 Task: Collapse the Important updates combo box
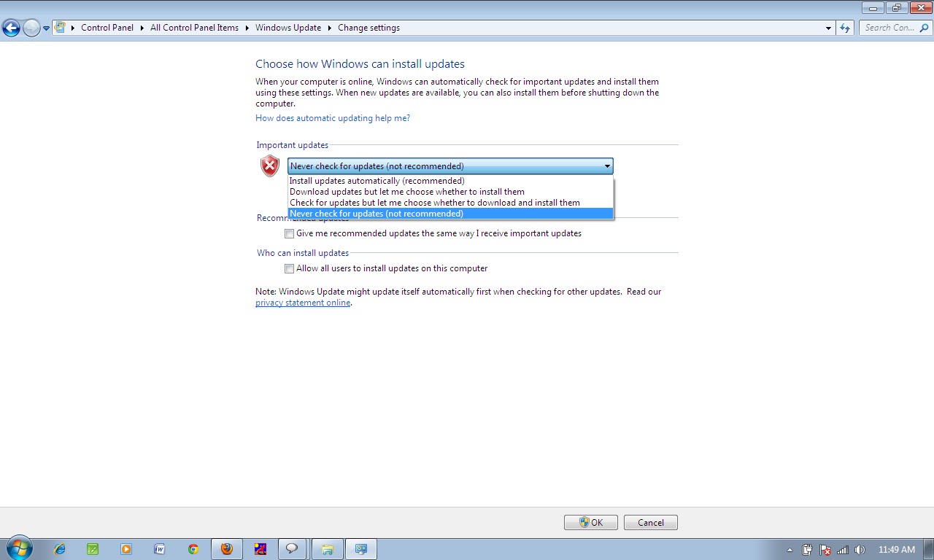[450, 166]
